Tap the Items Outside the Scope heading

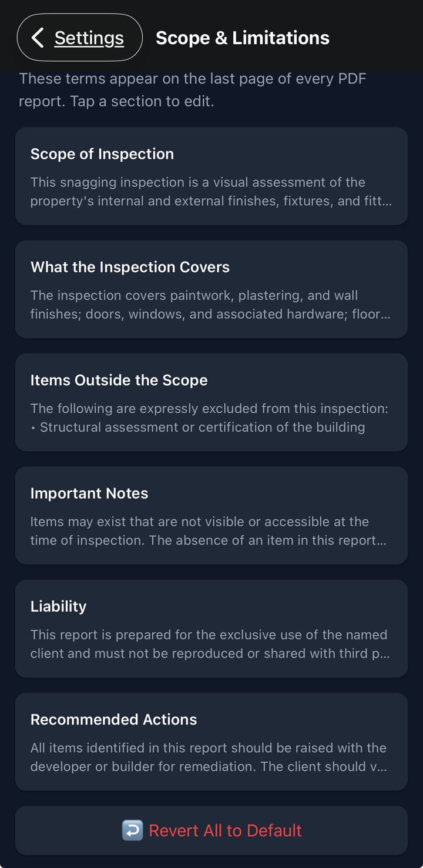click(x=119, y=380)
